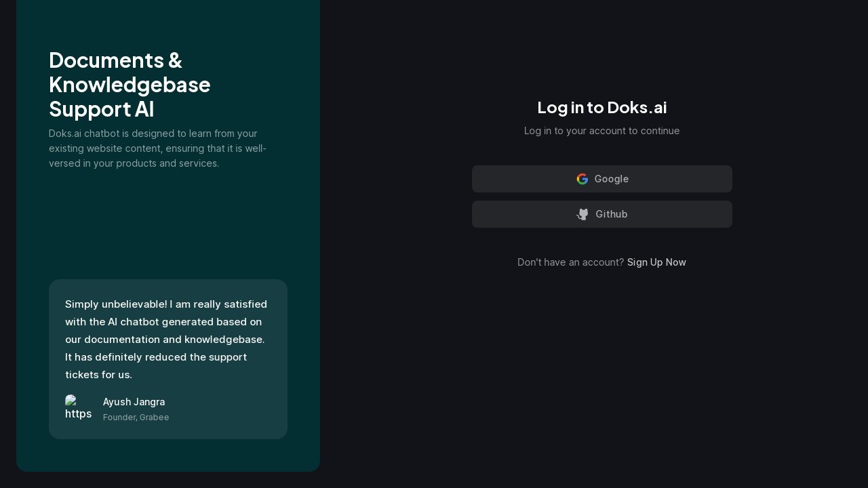Image resolution: width=868 pixels, height=488 pixels.
Task: Click the Github cat logo icon
Action: point(583,214)
